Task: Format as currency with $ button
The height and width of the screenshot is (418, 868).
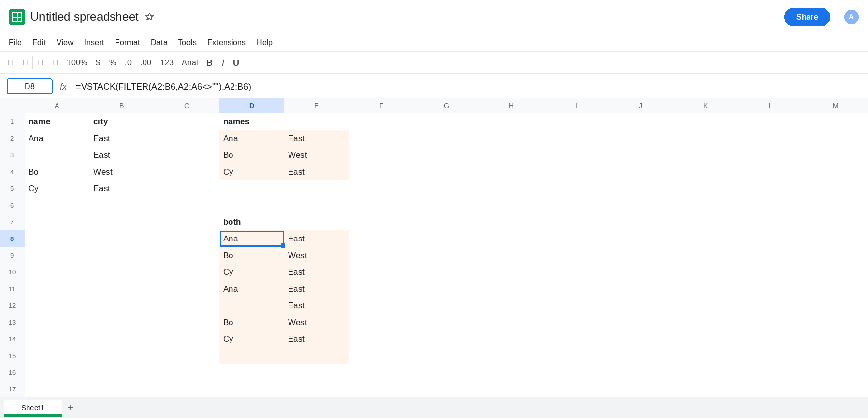Action: 98,63
